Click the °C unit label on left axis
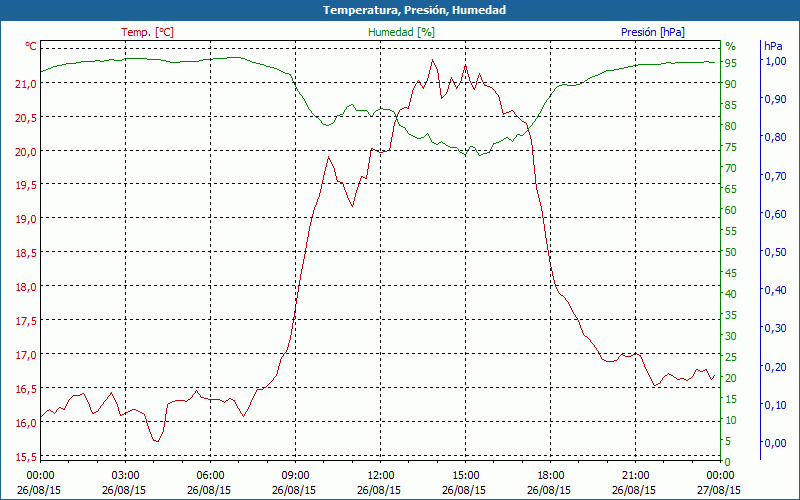Image resolution: width=800 pixels, height=500 pixels. tap(31, 46)
